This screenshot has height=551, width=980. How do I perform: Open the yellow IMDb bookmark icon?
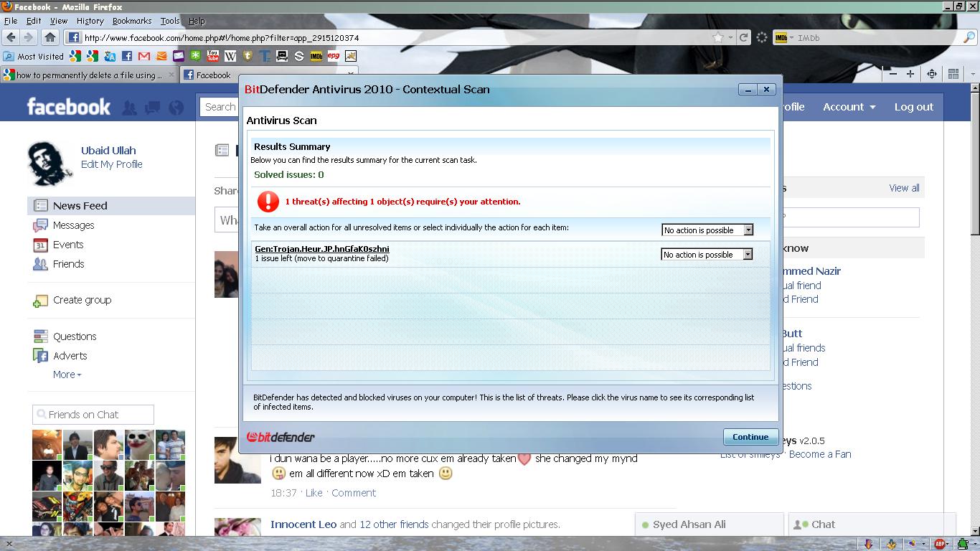pos(316,56)
